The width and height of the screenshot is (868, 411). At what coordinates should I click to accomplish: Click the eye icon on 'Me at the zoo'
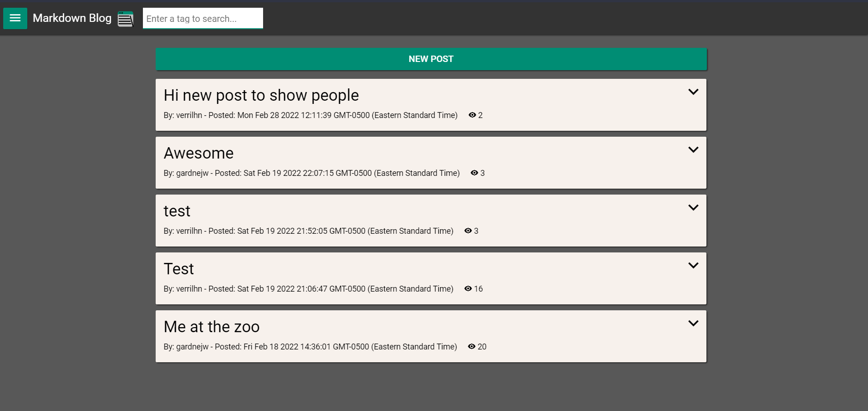472,347
